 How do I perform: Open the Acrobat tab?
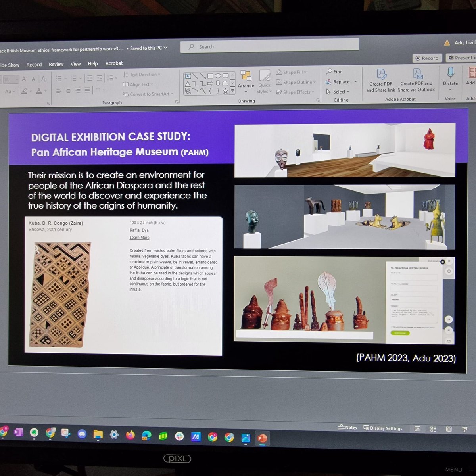tap(114, 63)
